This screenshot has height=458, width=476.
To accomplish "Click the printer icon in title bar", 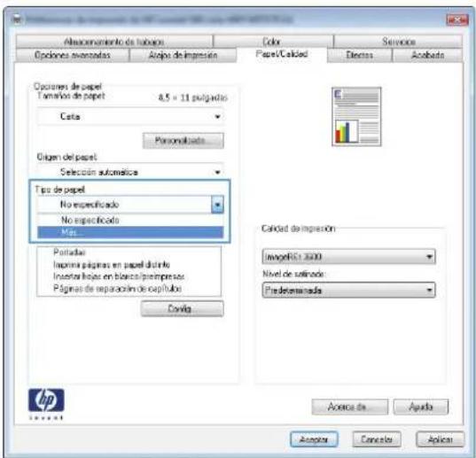I will coord(17,20).
